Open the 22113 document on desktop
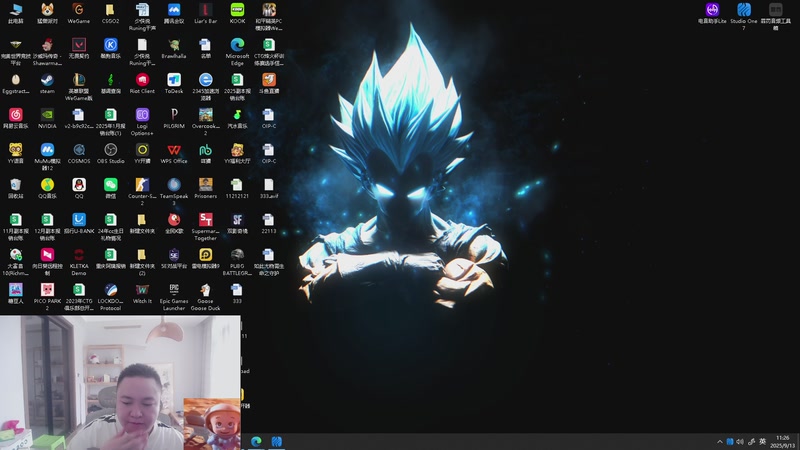Image resolution: width=800 pixels, height=450 pixels. 269,223
